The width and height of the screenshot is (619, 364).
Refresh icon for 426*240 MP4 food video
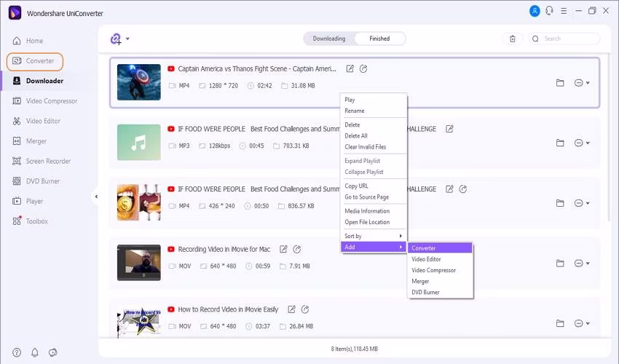[x=463, y=189]
